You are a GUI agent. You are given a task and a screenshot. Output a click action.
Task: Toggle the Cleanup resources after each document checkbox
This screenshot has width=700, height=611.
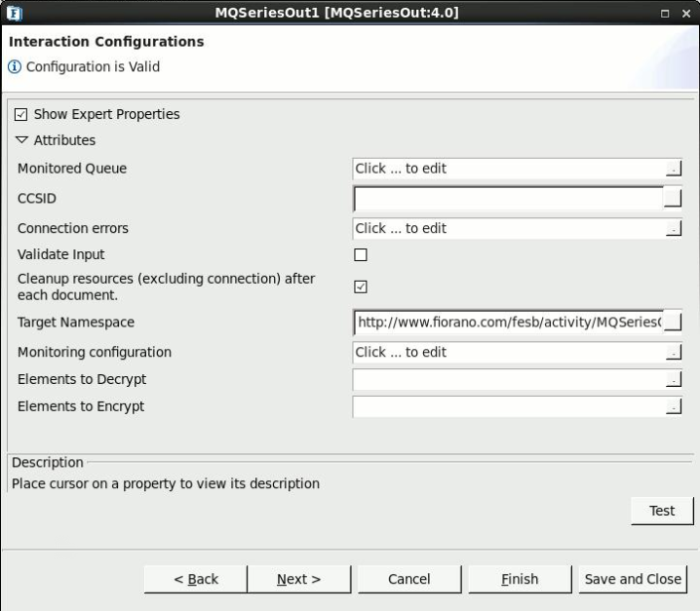[x=361, y=286]
